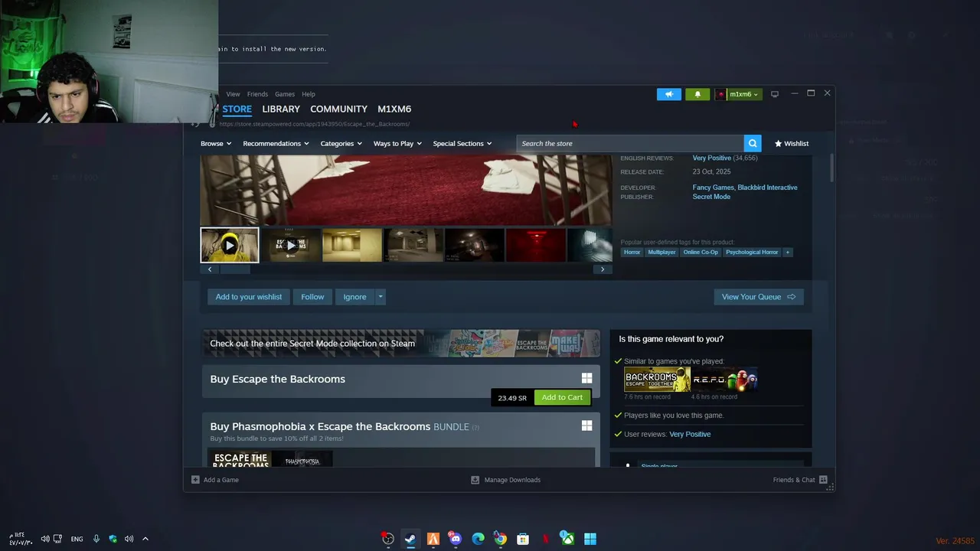The height and width of the screenshot is (551, 980).
Task: Open the m1xm6 account dropdown
Action: (743, 94)
